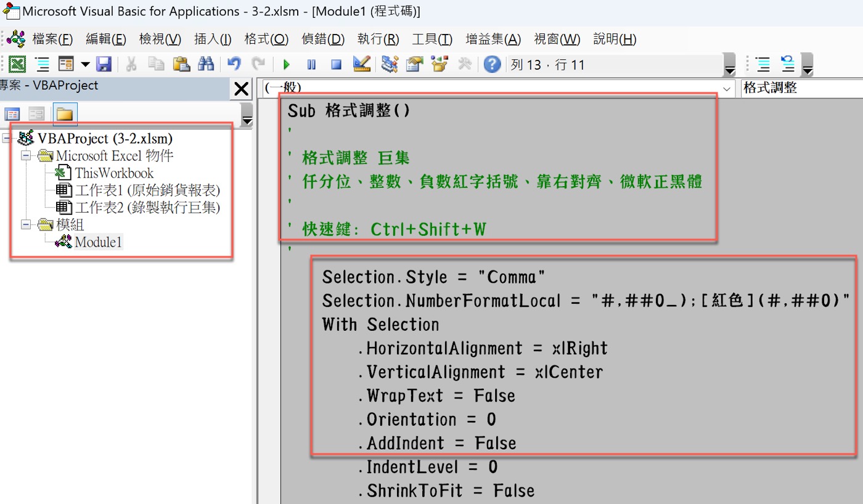Click the Break pause icon
Viewport: 863px width, 504px height.
point(311,65)
